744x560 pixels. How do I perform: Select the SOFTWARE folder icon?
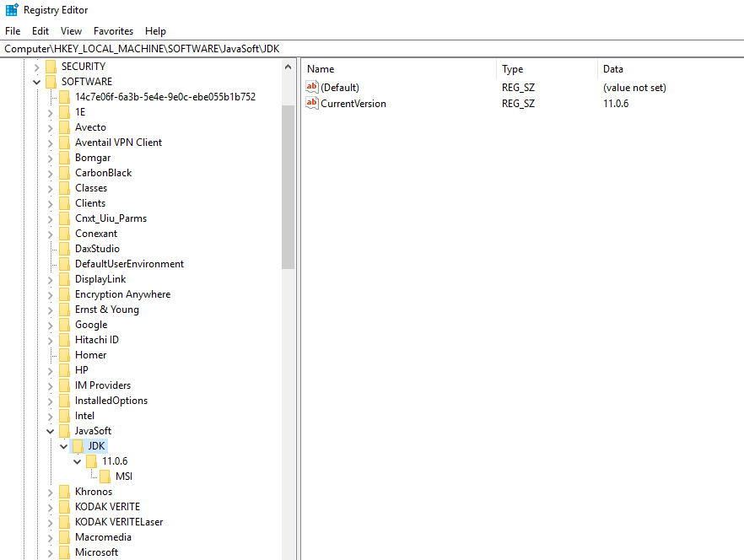51,82
